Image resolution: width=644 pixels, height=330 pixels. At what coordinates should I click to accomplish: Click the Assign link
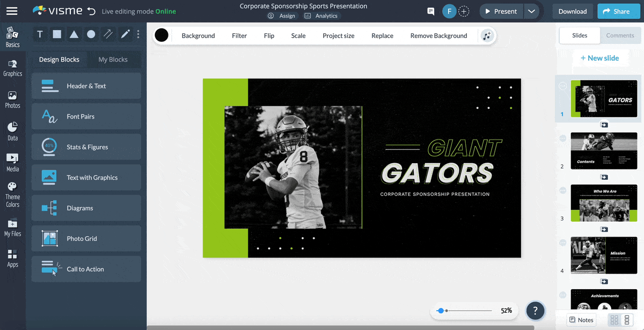point(282,16)
